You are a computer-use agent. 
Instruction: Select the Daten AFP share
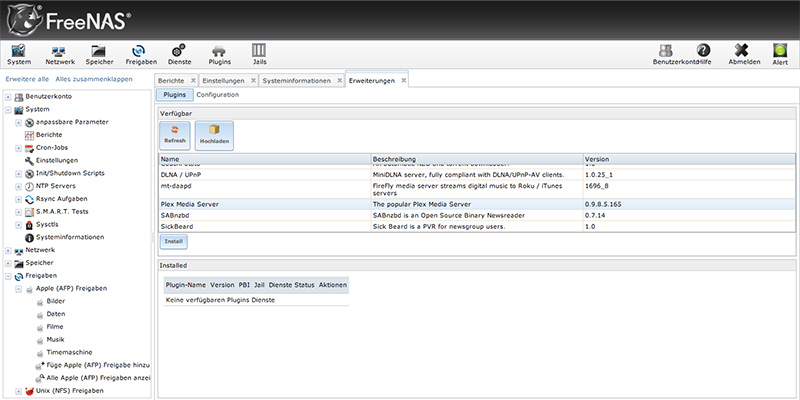pos(56,314)
